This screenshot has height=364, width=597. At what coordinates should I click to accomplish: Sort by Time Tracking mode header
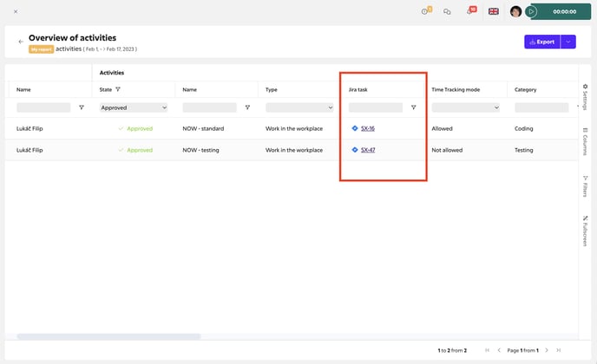tap(456, 90)
